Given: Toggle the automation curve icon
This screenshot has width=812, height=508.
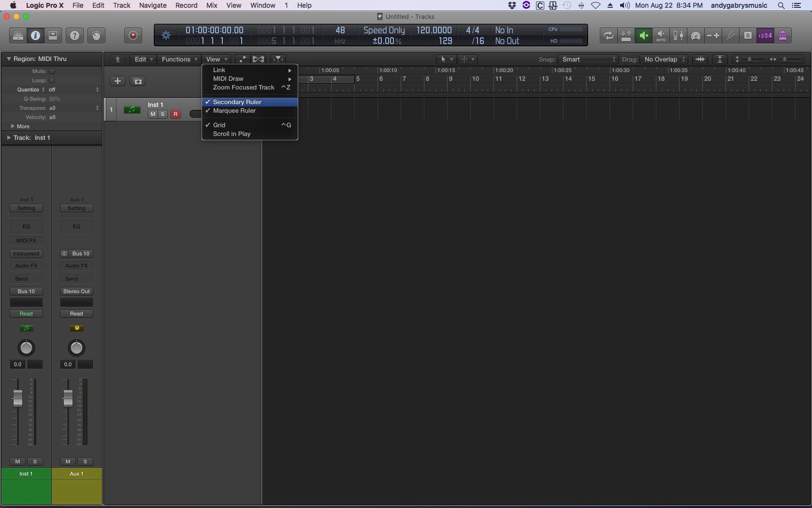Looking at the screenshot, I should pos(242,59).
